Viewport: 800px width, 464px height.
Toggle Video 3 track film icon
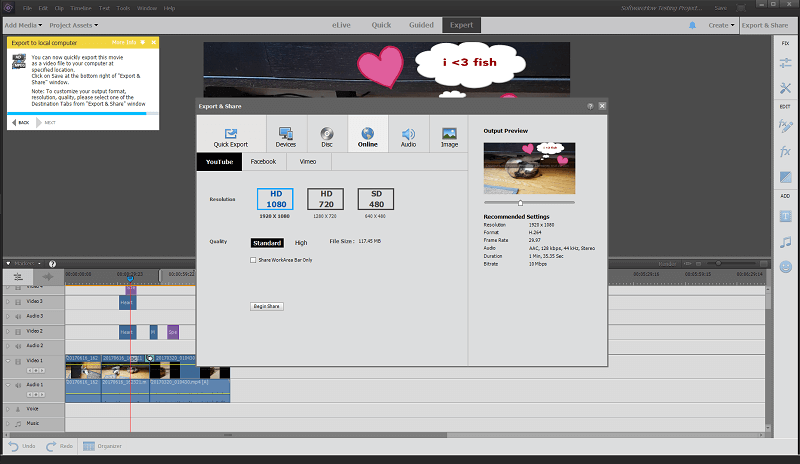pyautogui.click(x=18, y=302)
